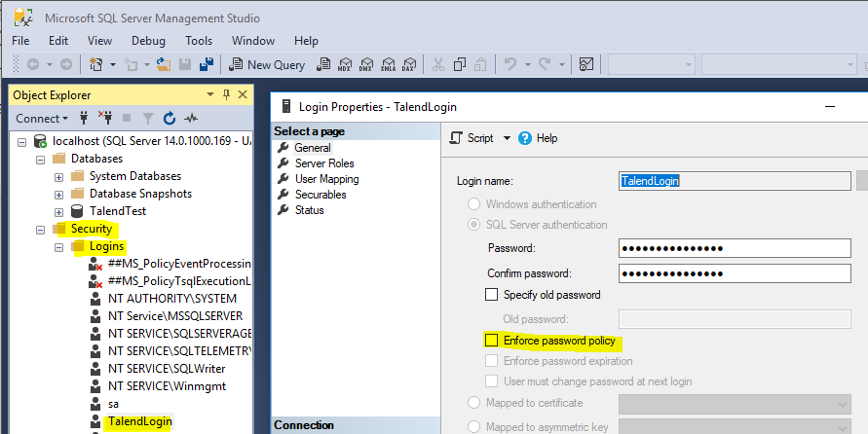Pin the Object Explorer panel

[x=226, y=95]
